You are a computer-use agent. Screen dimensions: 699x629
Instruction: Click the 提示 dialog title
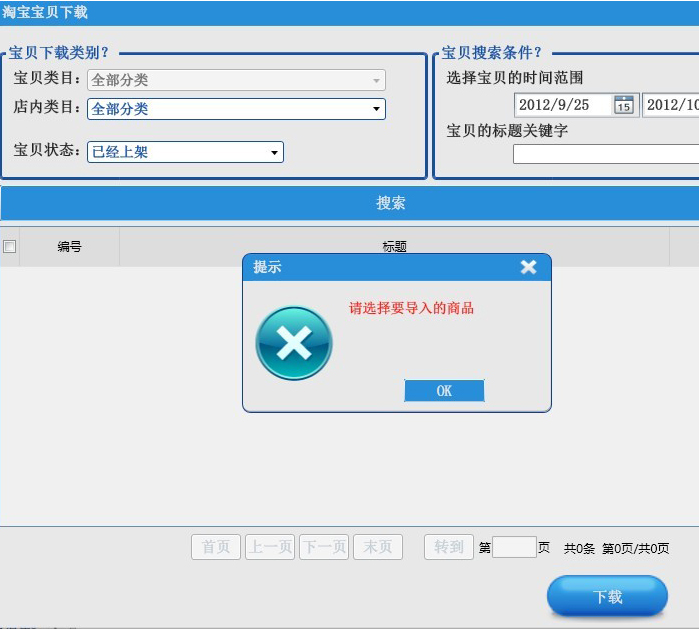click(x=267, y=267)
